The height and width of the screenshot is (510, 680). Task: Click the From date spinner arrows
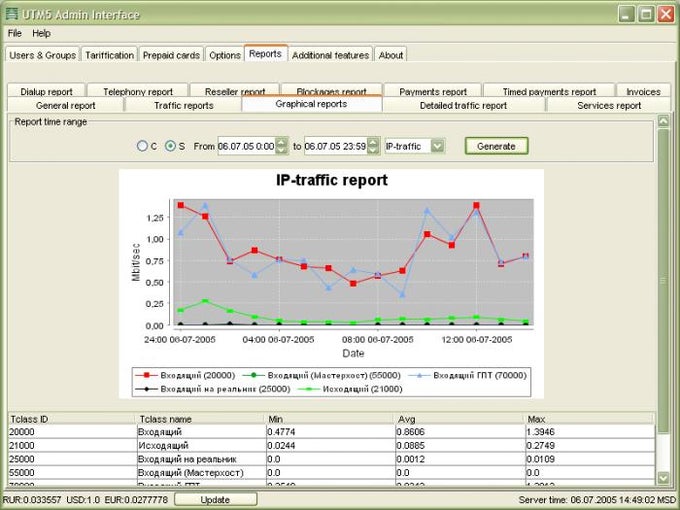(282, 146)
